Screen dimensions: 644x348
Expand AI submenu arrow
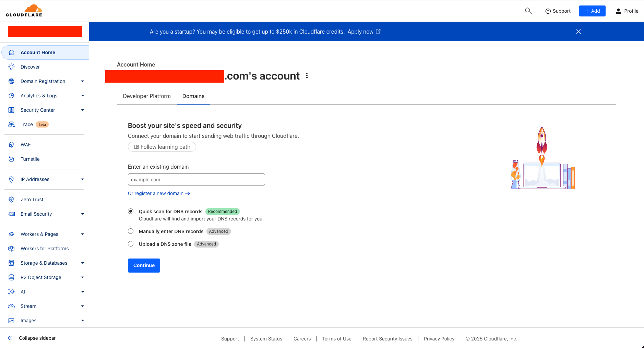point(83,292)
